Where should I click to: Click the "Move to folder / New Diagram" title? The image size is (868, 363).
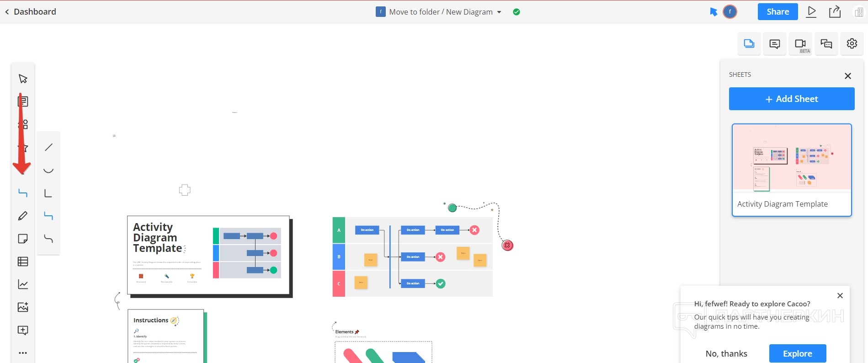(441, 12)
